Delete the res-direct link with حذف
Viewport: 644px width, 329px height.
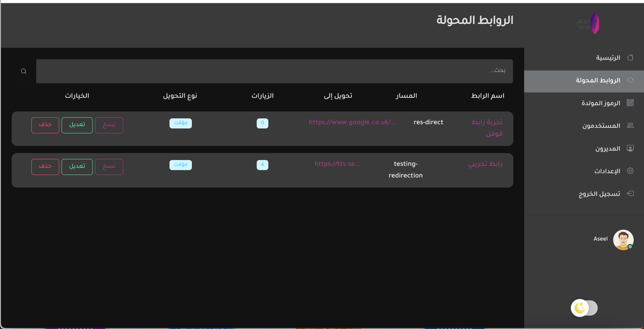tap(45, 125)
